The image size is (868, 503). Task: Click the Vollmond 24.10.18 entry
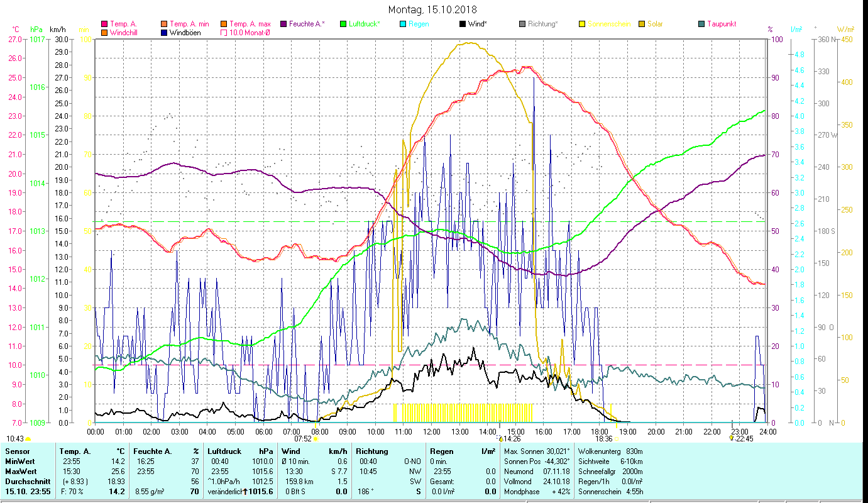click(537, 481)
